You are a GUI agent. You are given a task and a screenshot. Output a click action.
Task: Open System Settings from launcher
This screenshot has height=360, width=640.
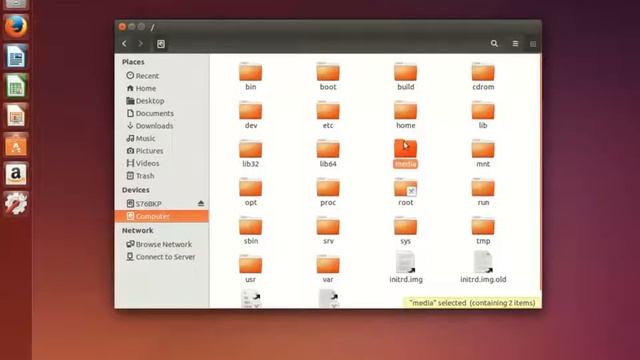pyautogui.click(x=16, y=203)
